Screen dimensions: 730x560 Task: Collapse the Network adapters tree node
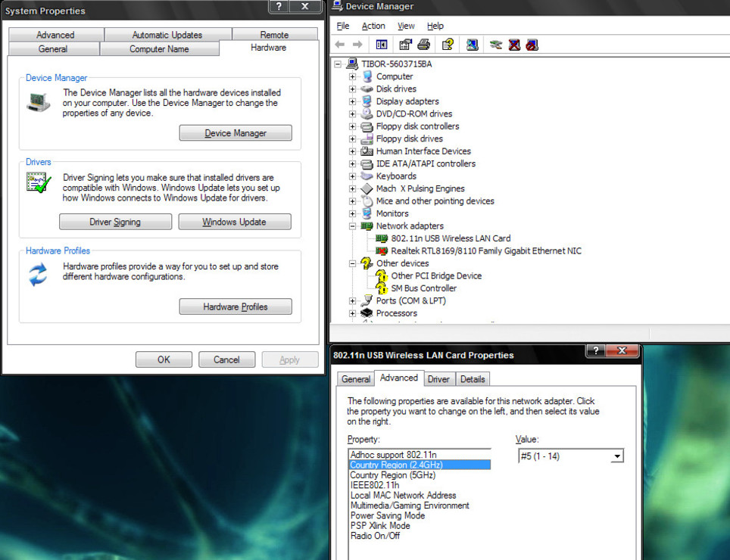(x=353, y=226)
